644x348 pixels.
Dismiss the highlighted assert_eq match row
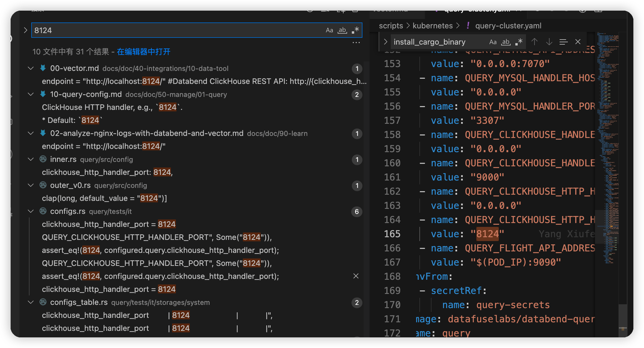(x=356, y=276)
